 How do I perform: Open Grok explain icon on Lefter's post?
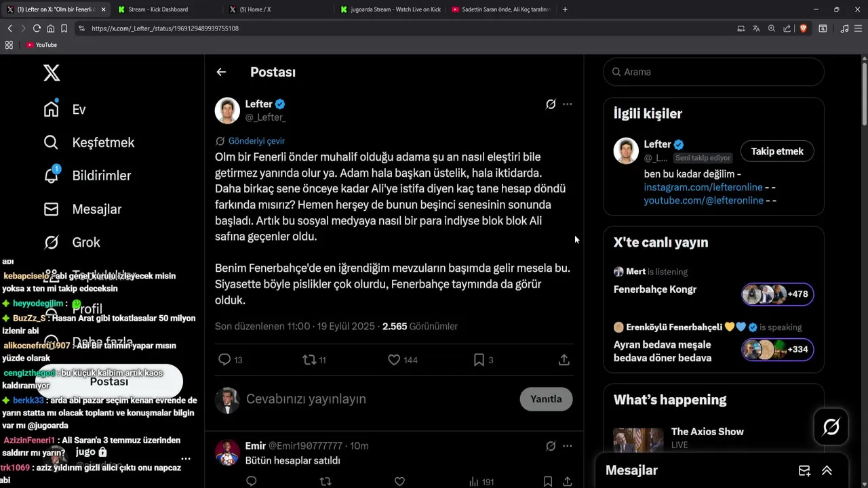pyautogui.click(x=551, y=104)
